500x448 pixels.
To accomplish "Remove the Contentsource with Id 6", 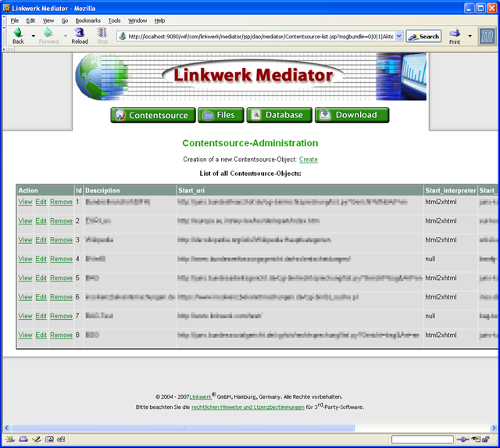I will [61, 297].
